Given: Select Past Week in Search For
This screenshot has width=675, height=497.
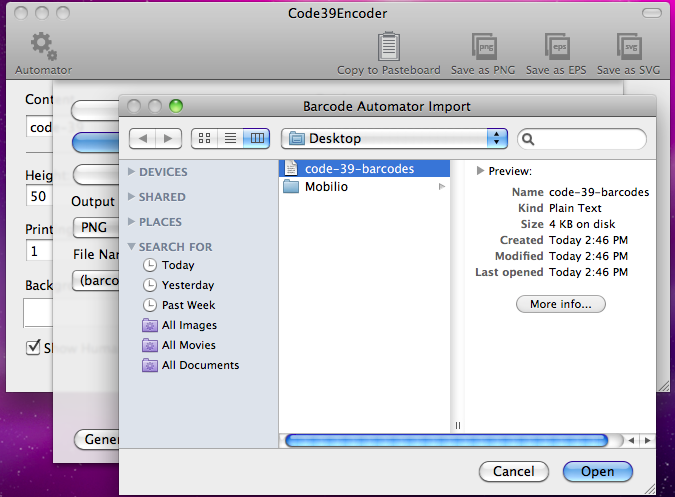Looking at the screenshot, I should click(x=189, y=305).
